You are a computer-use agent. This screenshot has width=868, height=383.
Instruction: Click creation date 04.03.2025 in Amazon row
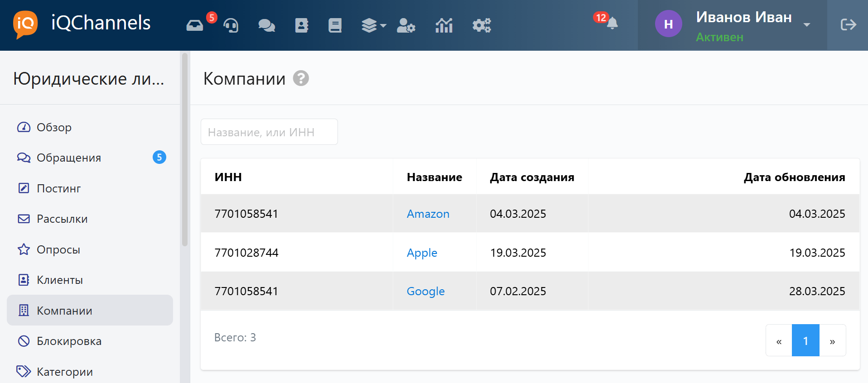coord(518,214)
